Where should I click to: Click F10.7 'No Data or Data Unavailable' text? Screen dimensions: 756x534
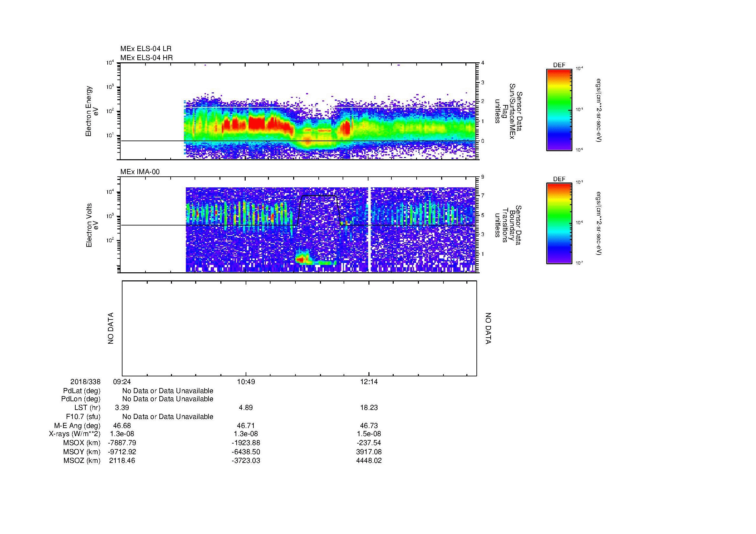coord(168,417)
